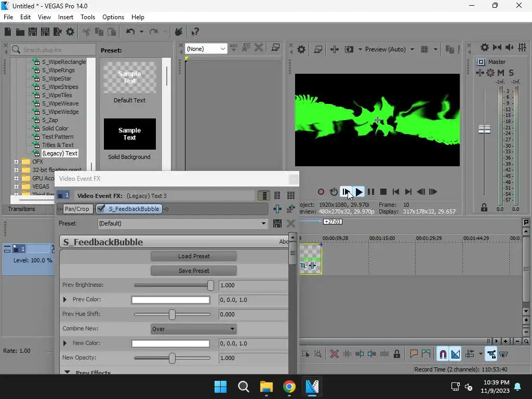Screen dimensions: 532x399
Task: Toggle the Master fader lock icon
Action: (484, 207)
